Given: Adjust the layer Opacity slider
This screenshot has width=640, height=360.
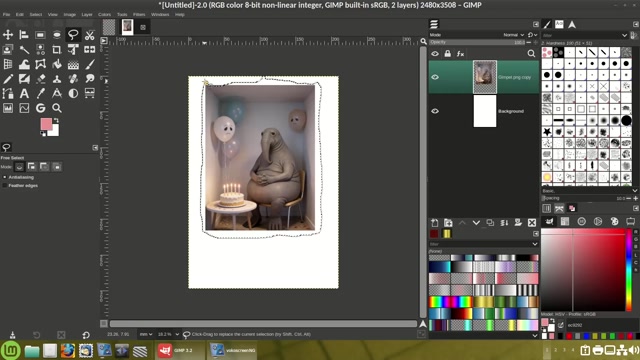Looking at the screenshot, I should click(477, 42).
